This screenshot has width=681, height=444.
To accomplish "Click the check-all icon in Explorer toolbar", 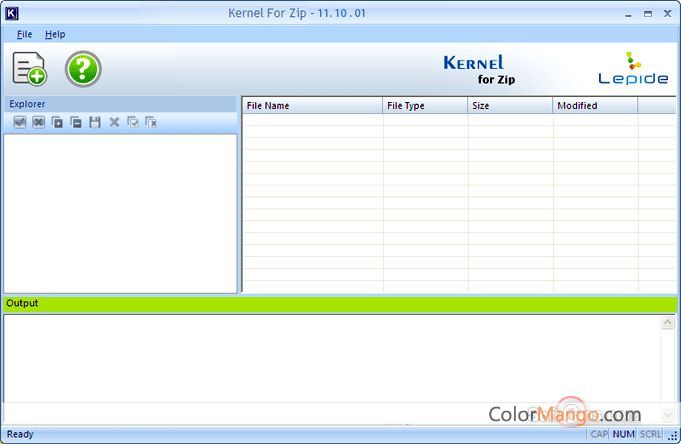I will (20, 123).
